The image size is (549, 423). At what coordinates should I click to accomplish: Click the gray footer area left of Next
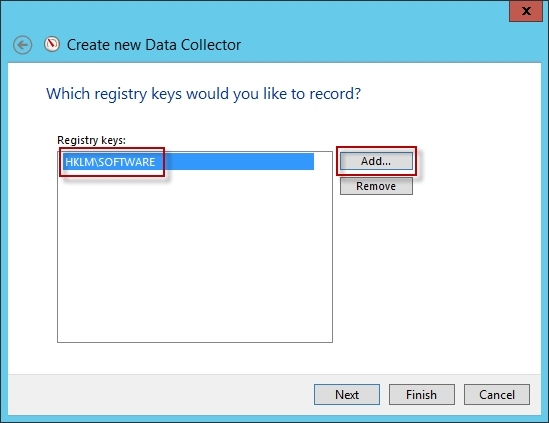pos(158,395)
